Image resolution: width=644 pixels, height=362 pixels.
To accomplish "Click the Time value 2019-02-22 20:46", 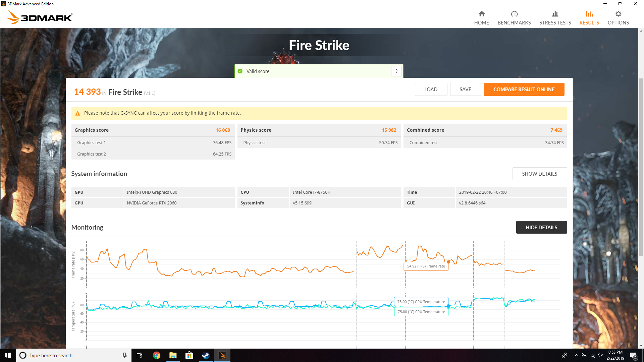I will tap(483, 192).
